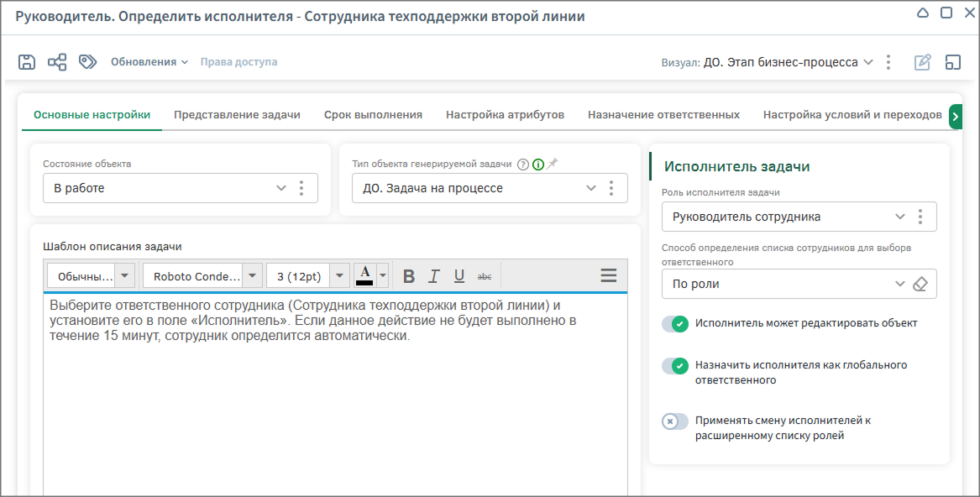
Task: Open three-dot menu for Состояние объекта
Action: pyautogui.click(x=301, y=188)
